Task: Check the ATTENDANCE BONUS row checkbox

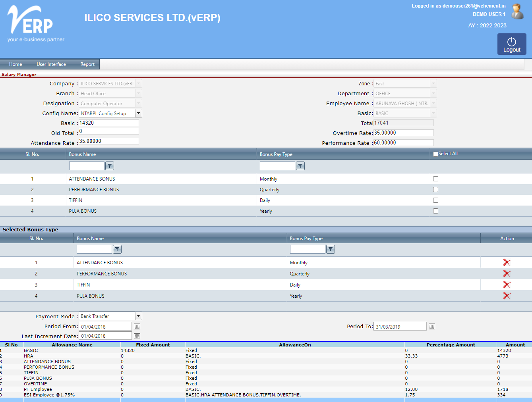Action: 435,179
